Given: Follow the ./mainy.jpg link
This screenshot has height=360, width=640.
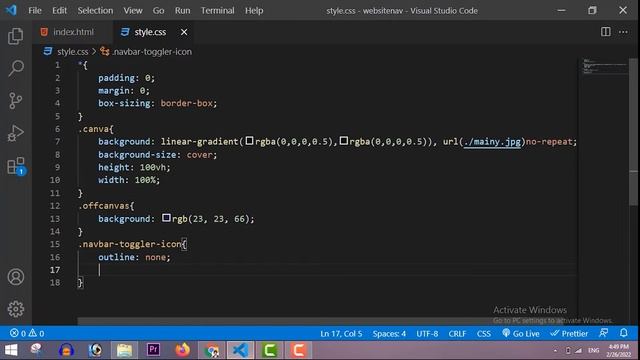Looking at the screenshot, I should [492, 142].
